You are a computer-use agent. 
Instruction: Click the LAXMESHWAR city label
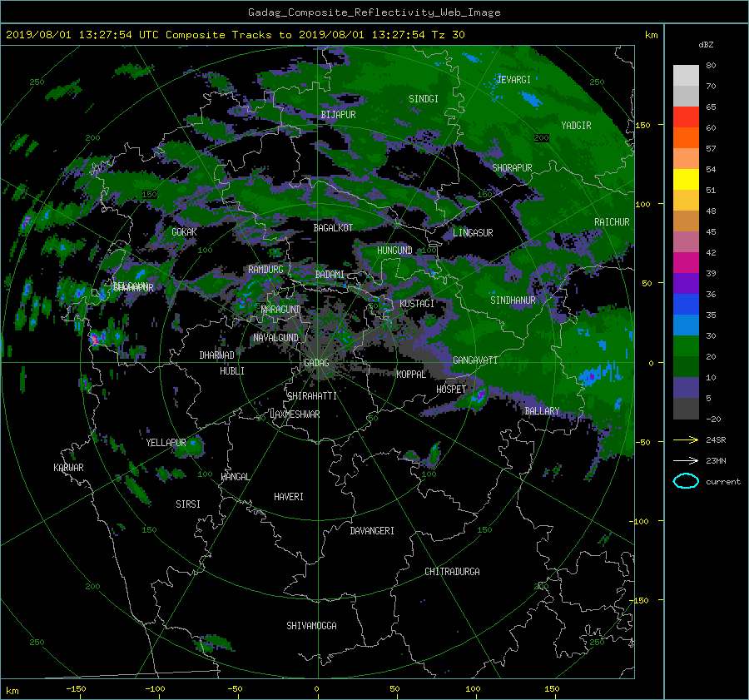click(295, 415)
